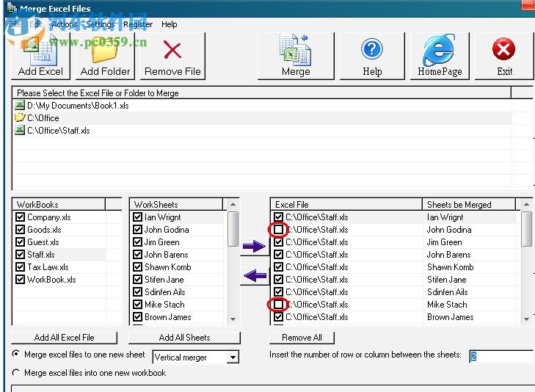Uncheck Guest.xls workbook checkbox
The height and width of the screenshot is (392, 535).
click(x=20, y=242)
